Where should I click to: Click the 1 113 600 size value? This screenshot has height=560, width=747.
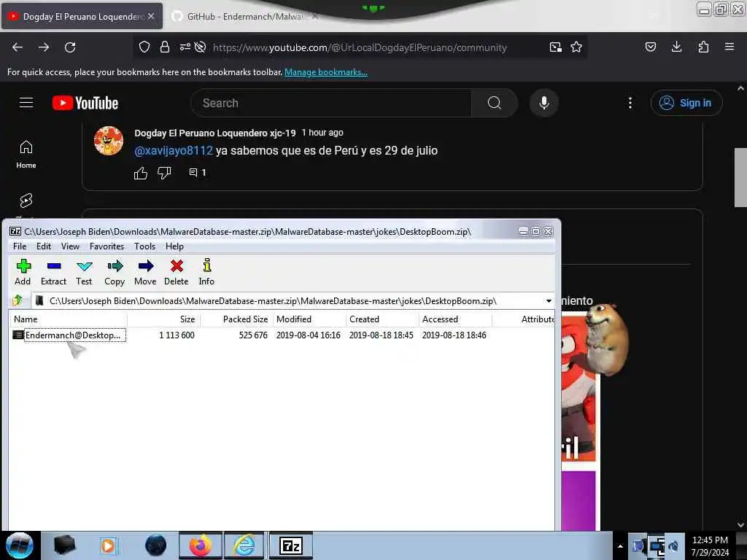point(177,335)
